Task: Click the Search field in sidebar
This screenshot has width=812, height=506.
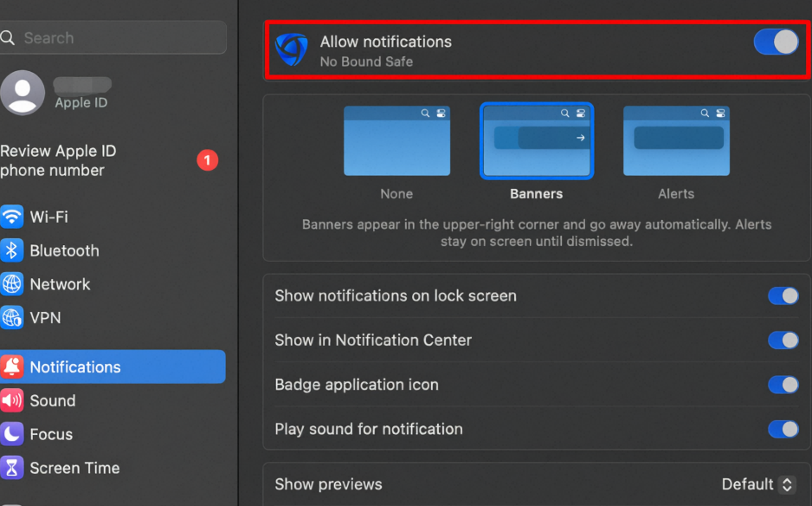Action: click(x=113, y=37)
